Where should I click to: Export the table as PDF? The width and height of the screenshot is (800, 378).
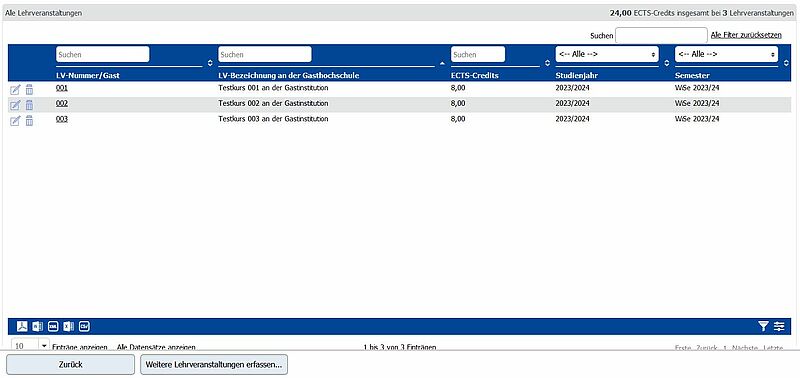click(22, 326)
